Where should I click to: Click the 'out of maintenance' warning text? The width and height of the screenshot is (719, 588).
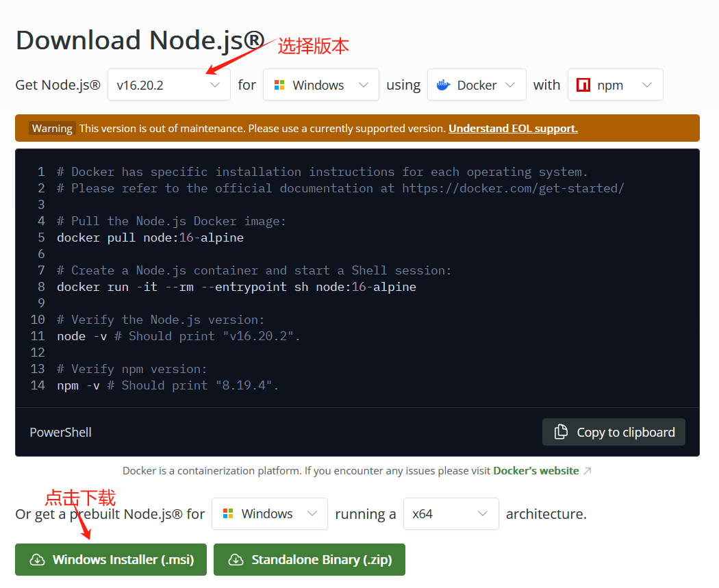click(x=262, y=128)
